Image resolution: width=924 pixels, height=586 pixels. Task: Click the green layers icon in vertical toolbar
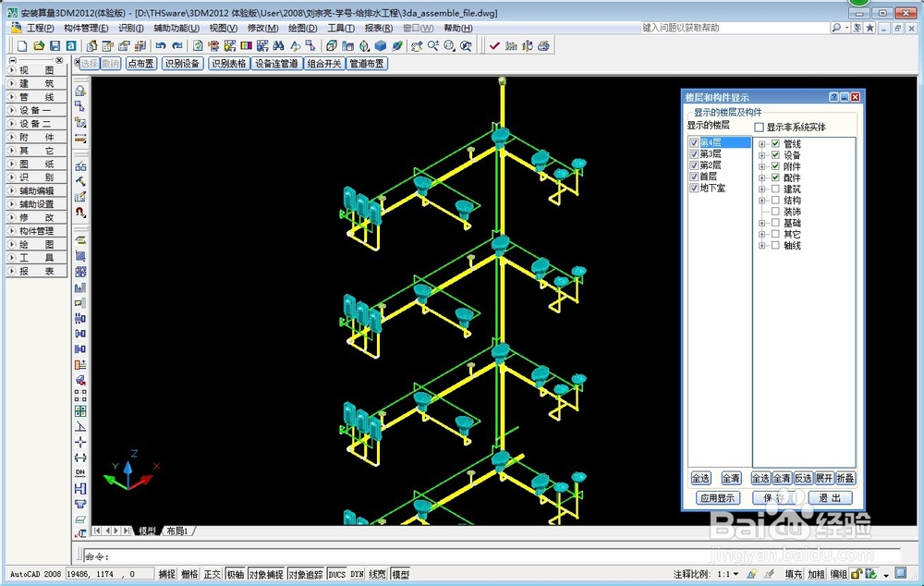pos(80,240)
